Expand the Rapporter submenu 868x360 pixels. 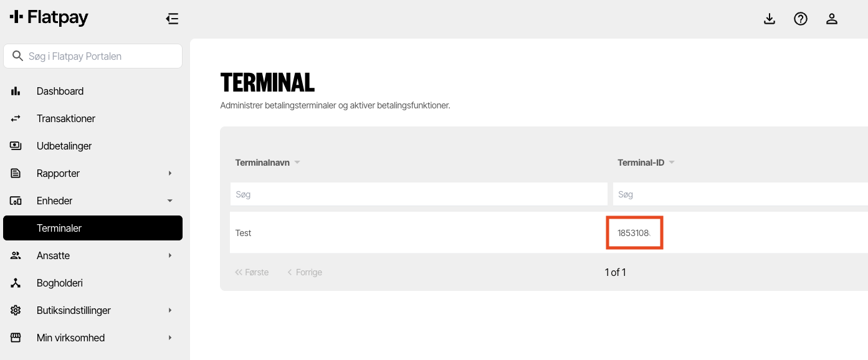point(169,173)
